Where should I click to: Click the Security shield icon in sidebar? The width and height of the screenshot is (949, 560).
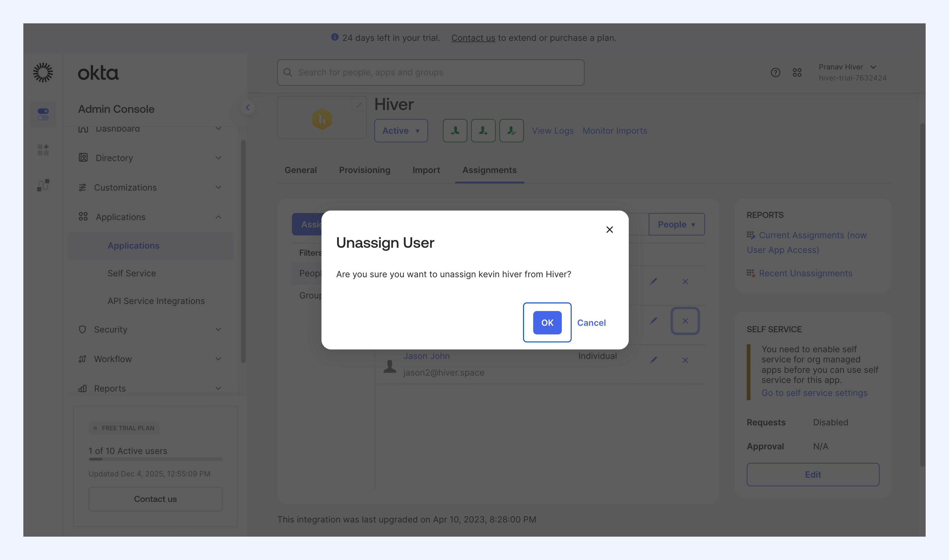[82, 329]
